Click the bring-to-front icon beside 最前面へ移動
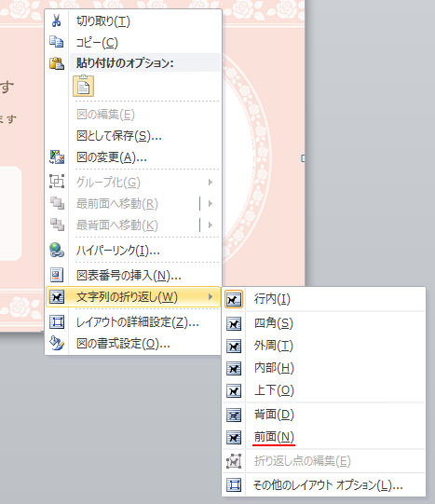The height and width of the screenshot is (504, 435). [x=57, y=203]
